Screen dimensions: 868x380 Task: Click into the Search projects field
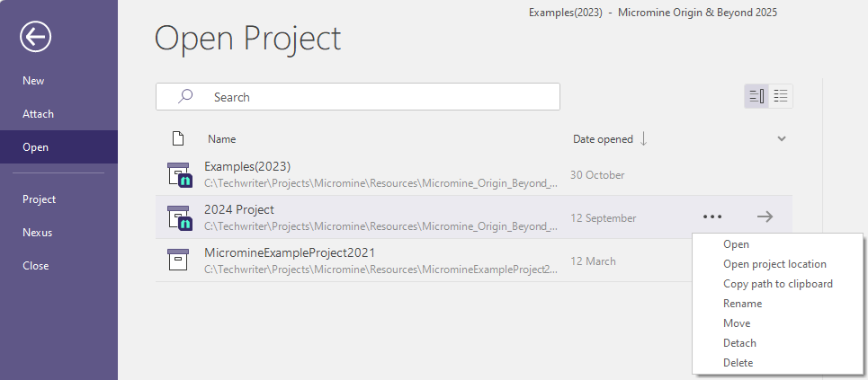pyautogui.click(x=358, y=97)
